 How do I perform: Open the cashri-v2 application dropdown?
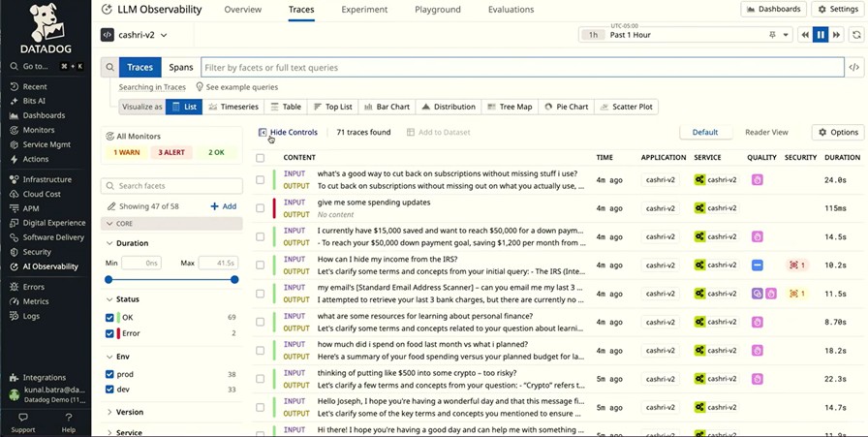click(x=134, y=35)
